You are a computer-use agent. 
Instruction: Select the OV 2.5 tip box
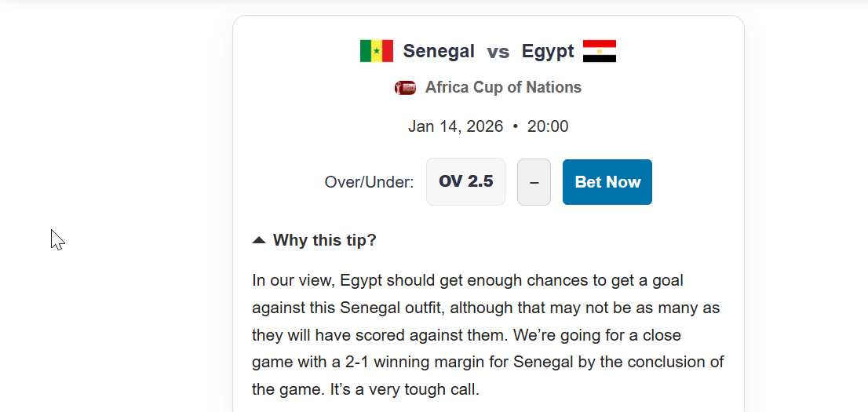tap(465, 182)
